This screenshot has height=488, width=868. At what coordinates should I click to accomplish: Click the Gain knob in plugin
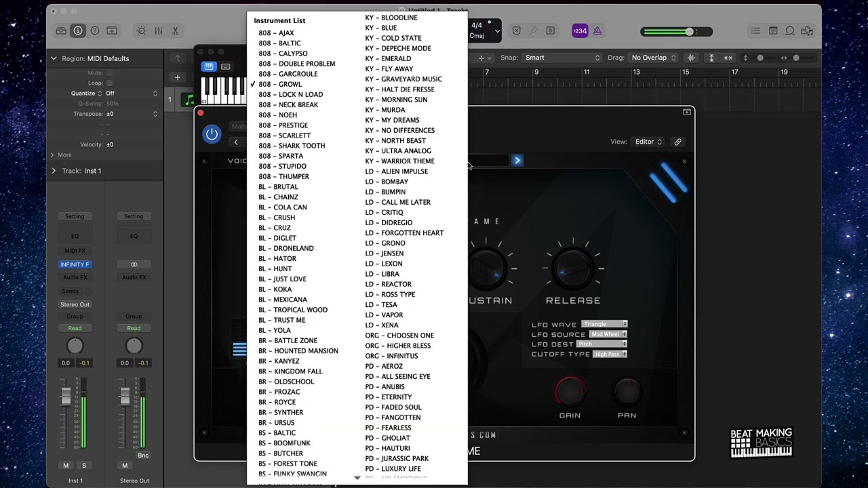coord(570,392)
